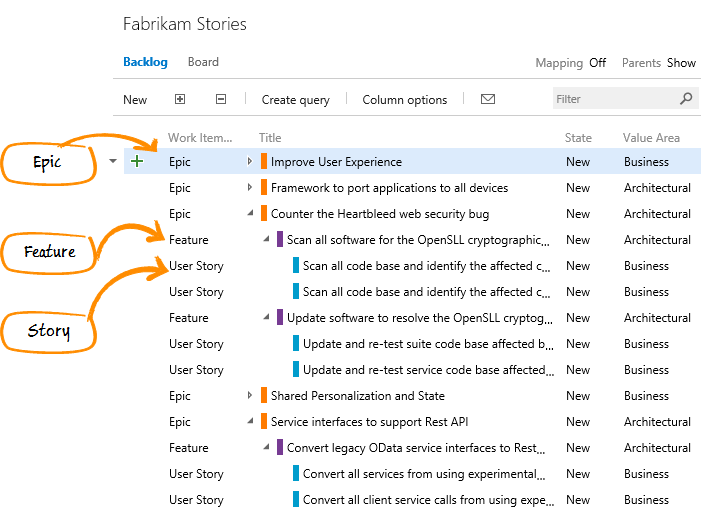The width and height of the screenshot is (701, 509).
Task: Click the search magnifier icon
Action: [686, 99]
